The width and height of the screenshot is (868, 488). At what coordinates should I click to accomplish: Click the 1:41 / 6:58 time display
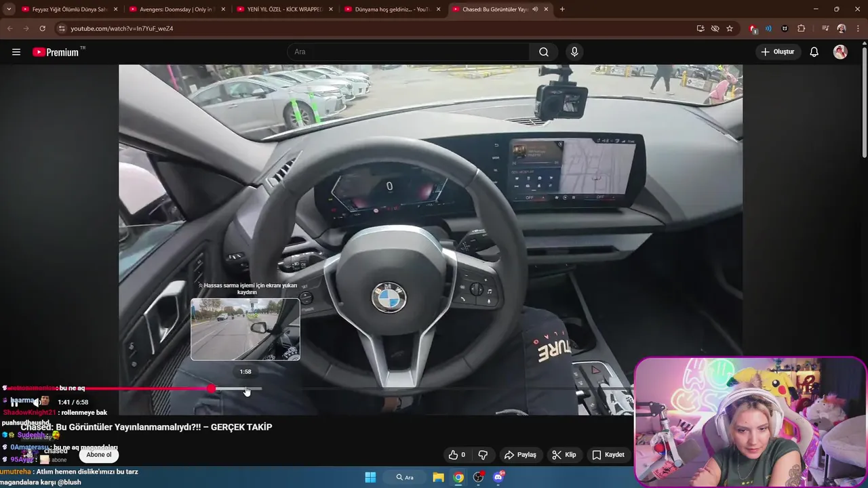tap(73, 402)
